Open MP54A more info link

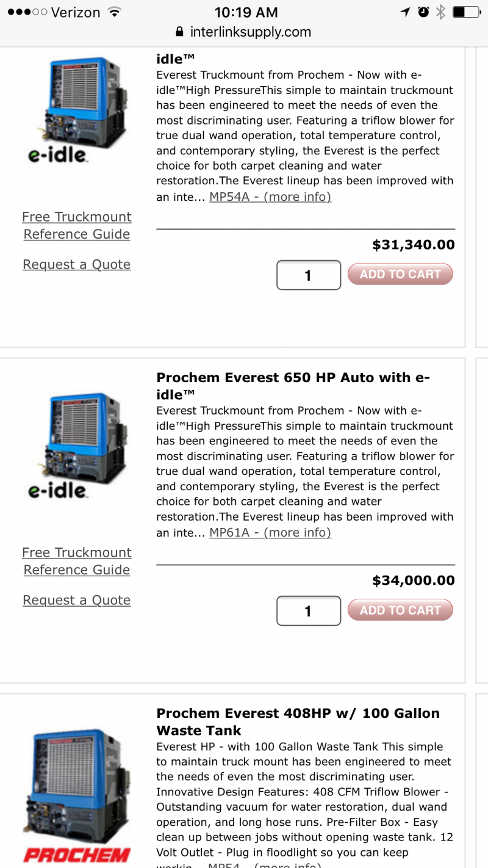(270, 197)
